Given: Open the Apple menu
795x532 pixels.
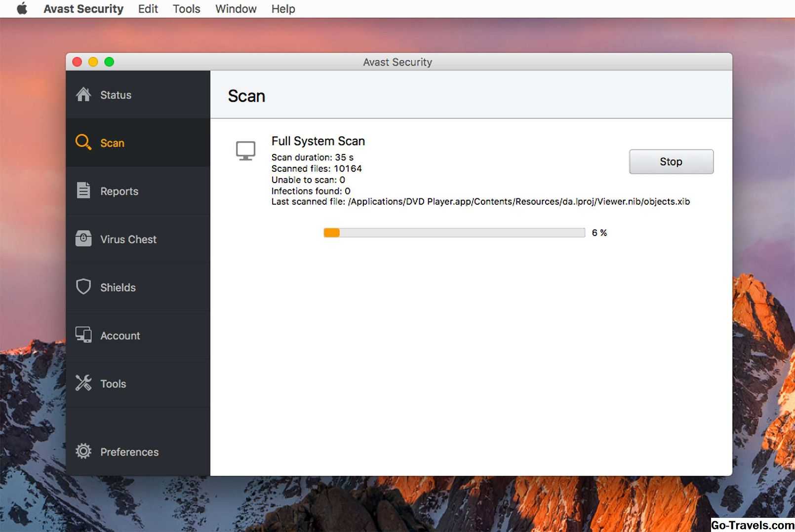Looking at the screenshot, I should (x=22, y=9).
